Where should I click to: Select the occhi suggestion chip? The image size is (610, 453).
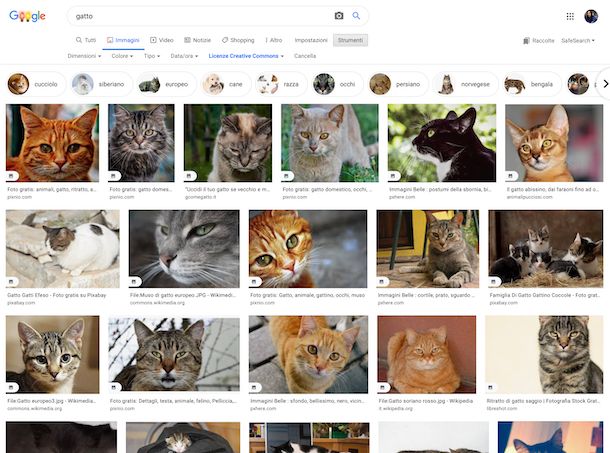point(337,84)
